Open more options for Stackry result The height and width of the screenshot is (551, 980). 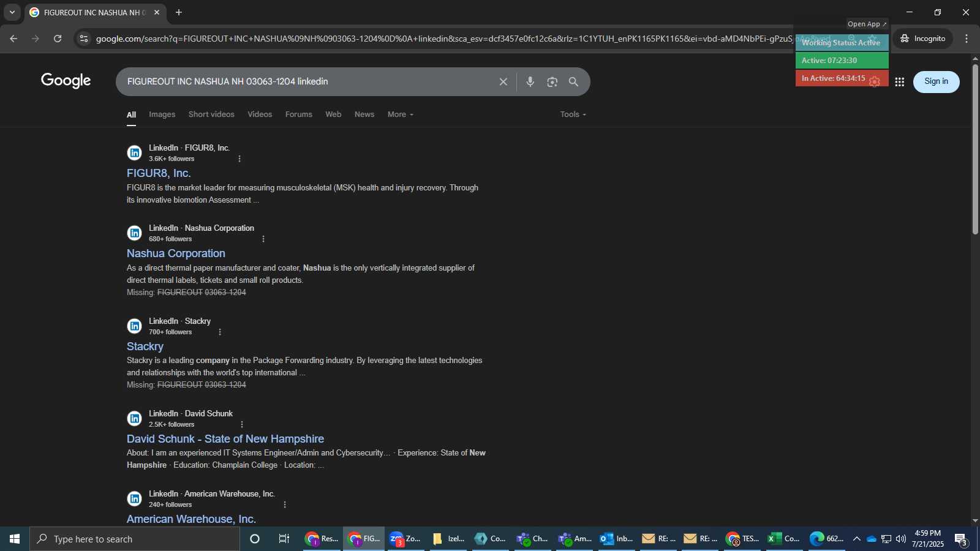coord(220,332)
